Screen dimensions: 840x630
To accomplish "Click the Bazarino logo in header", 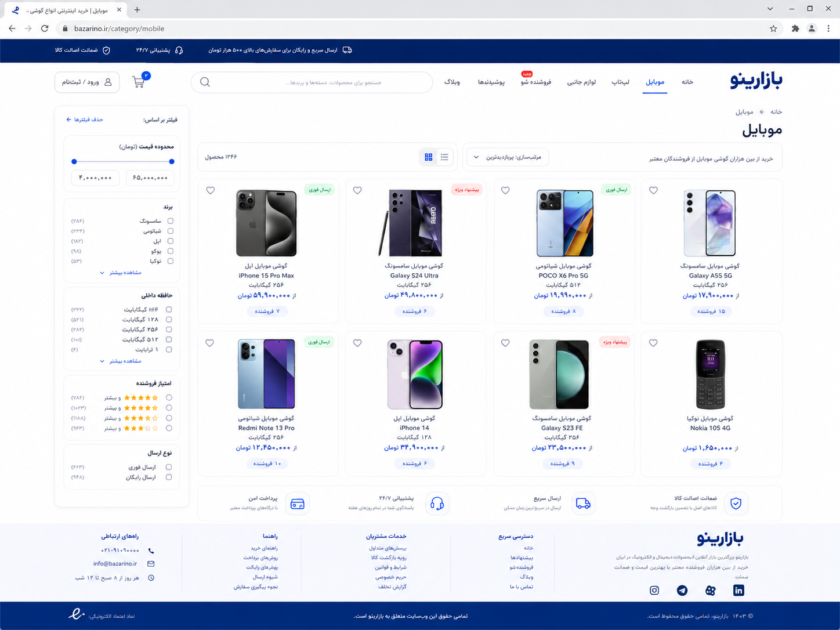I will 756,81.
